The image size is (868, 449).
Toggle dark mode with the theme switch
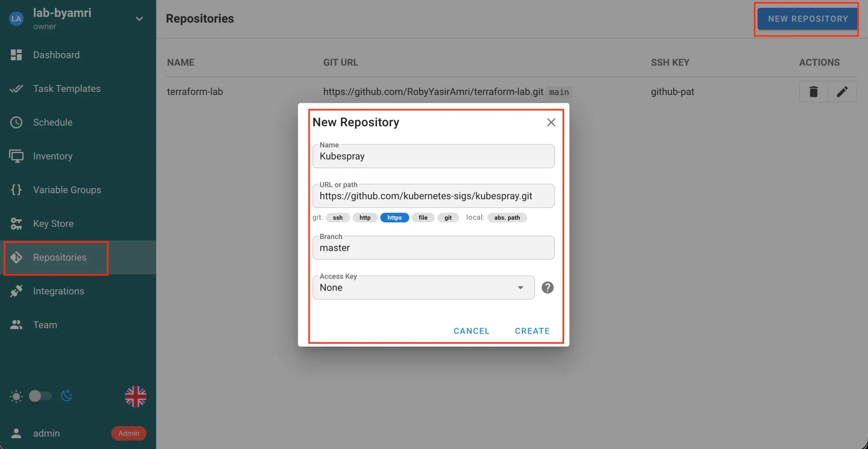tap(40, 396)
